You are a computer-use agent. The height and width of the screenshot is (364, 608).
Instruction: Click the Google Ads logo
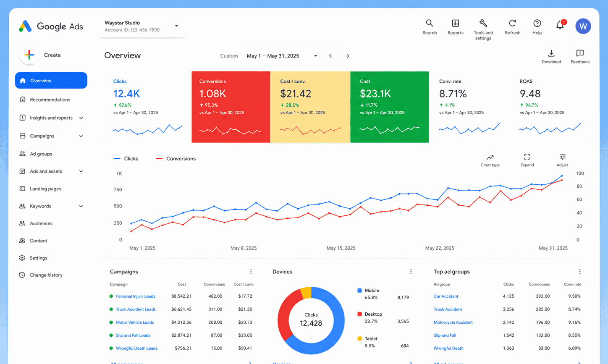coord(51,26)
